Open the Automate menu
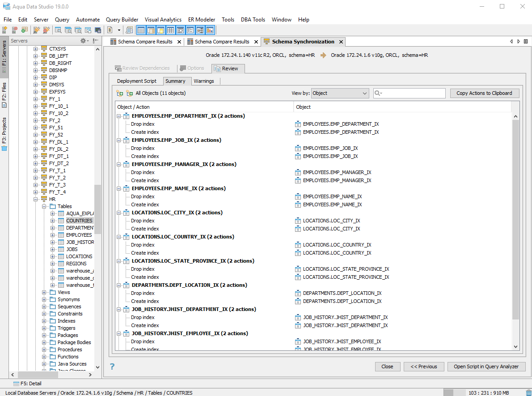Screen dimensions: 532x396 pyautogui.click(x=88, y=20)
